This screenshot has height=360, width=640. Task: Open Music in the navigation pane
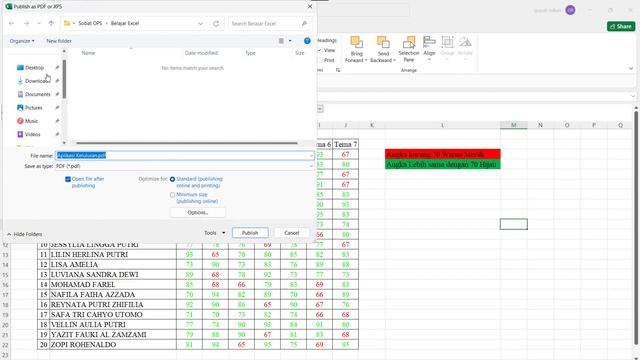[31, 121]
